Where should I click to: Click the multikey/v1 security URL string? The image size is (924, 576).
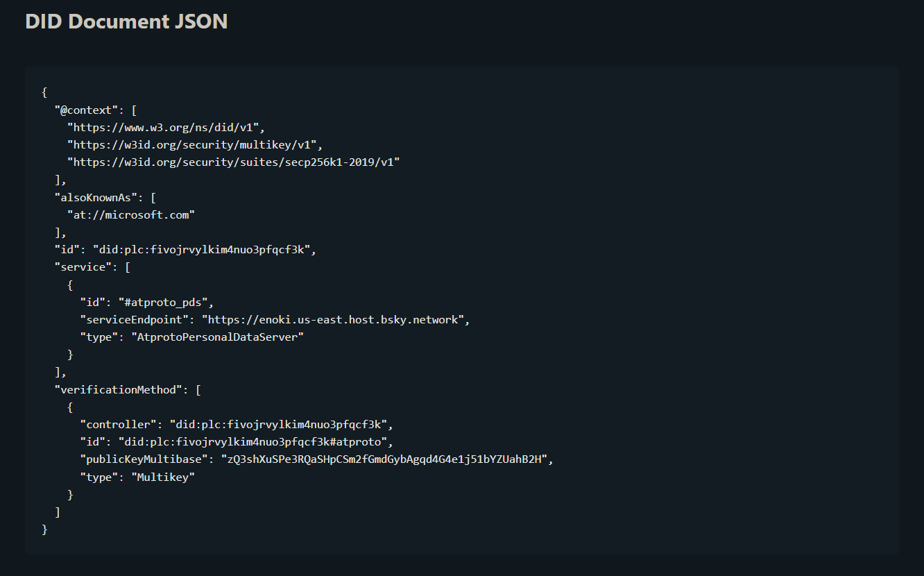(x=192, y=144)
